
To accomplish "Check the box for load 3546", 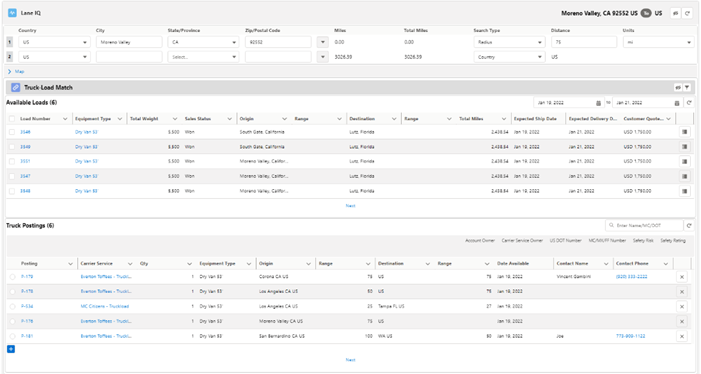I will 12,132.
